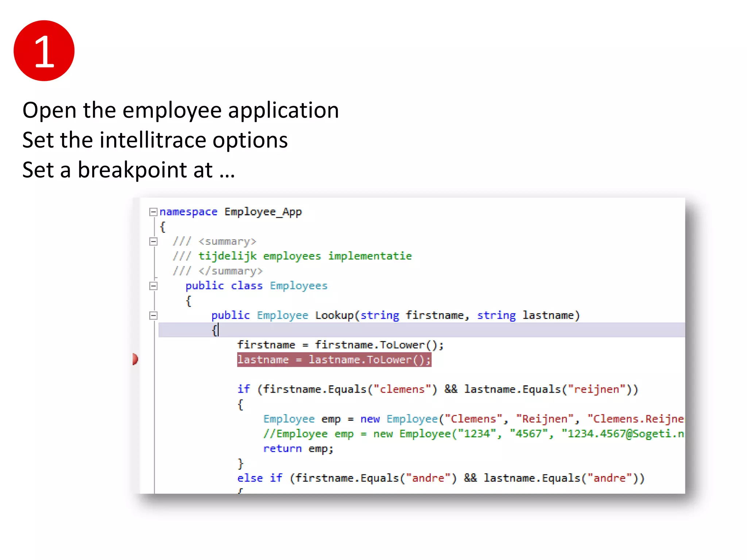Click the 'return emp;' statement
Screen dimensions: 747x560
(298, 448)
